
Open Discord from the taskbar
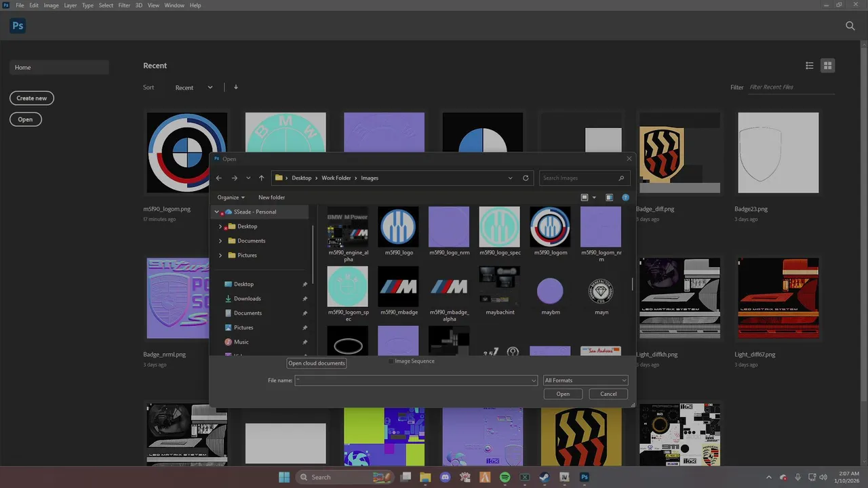446,477
